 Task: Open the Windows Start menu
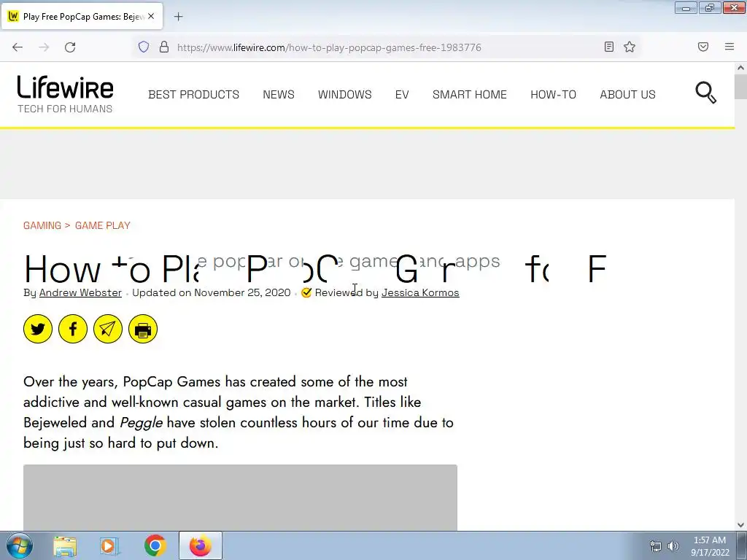(20, 545)
